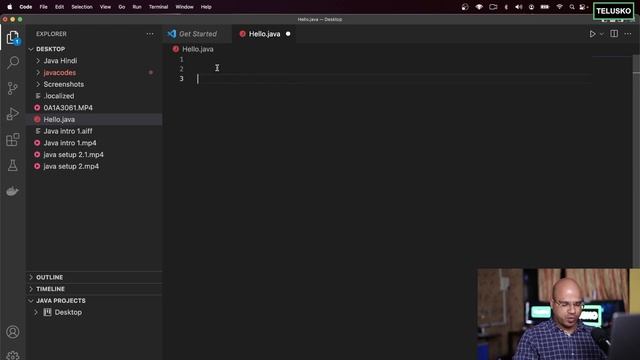Open the Accounts icon
Screen dimensions: 640x360
(13, 332)
